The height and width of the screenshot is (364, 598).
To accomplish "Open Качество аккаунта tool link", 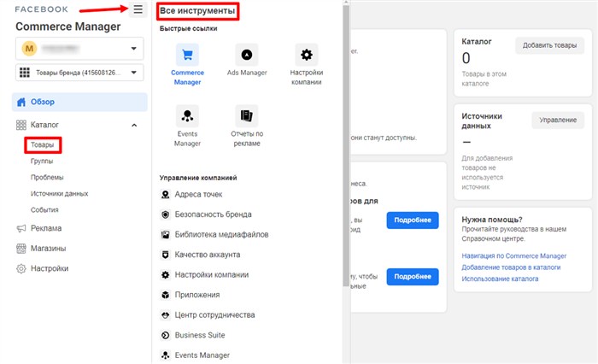I will [208, 255].
